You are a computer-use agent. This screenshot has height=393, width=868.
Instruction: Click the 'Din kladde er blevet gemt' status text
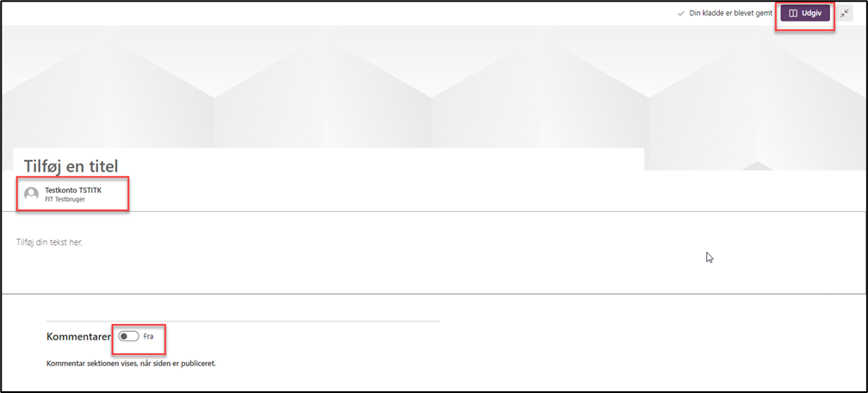731,13
